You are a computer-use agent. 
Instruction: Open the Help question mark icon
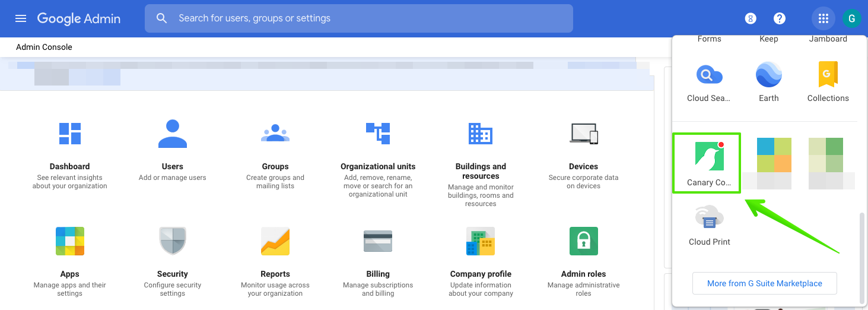pyautogui.click(x=780, y=18)
